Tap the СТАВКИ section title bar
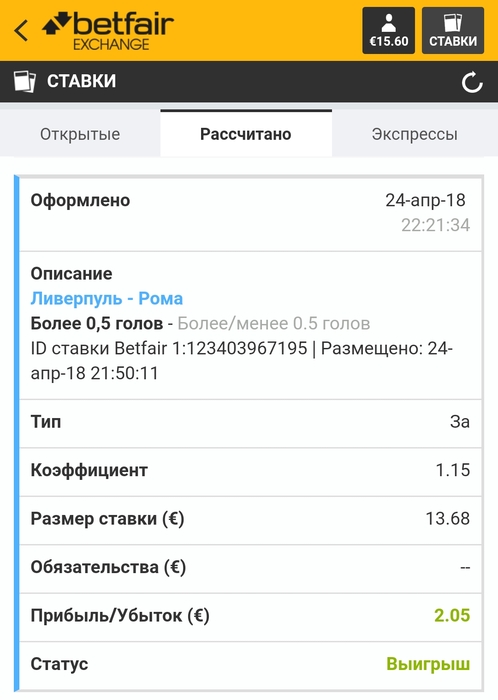The image size is (498, 700). coord(249,82)
